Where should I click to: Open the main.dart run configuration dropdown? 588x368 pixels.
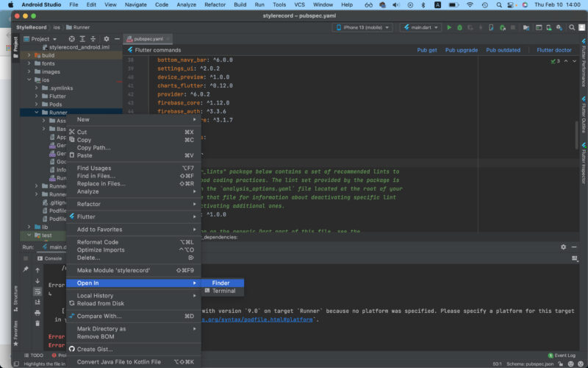[x=420, y=27]
